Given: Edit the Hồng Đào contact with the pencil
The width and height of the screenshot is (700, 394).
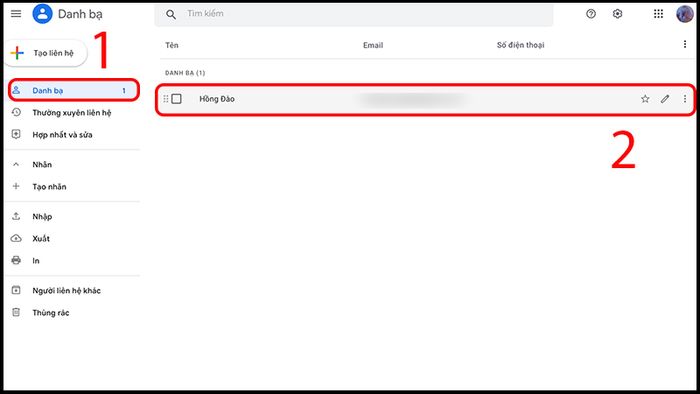Looking at the screenshot, I should click(x=665, y=99).
